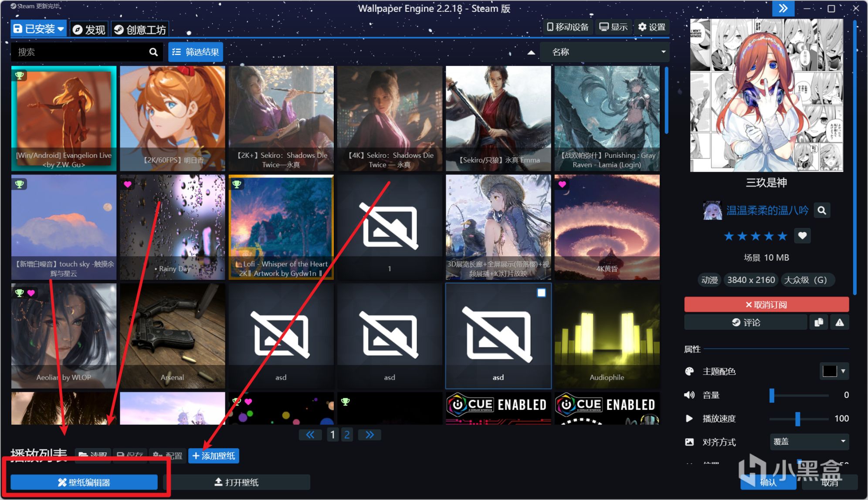The image size is (868, 500).
Task: Click the 添加壁纸 playlist button
Action: click(x=214, y=456)
